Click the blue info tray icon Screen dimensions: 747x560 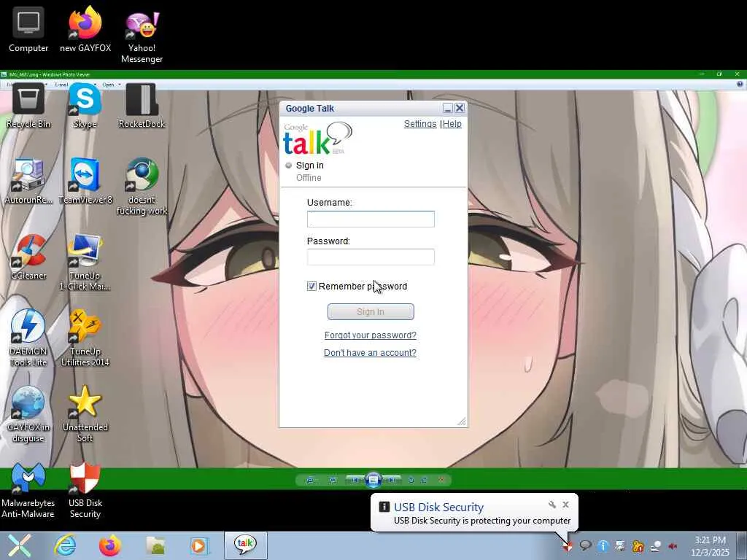pos(603,545)
